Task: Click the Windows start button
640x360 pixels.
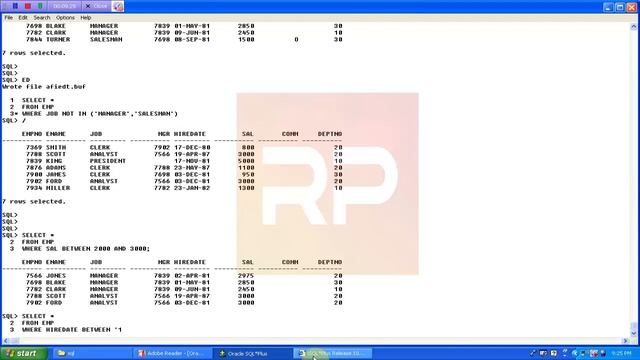Action: click(x=24, y=353)
